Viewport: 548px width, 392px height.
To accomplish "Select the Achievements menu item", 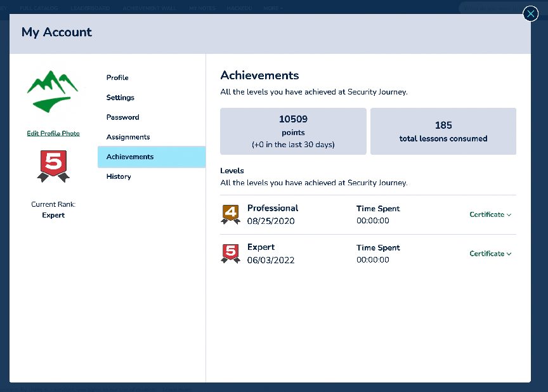I will (x=152, y=157).
